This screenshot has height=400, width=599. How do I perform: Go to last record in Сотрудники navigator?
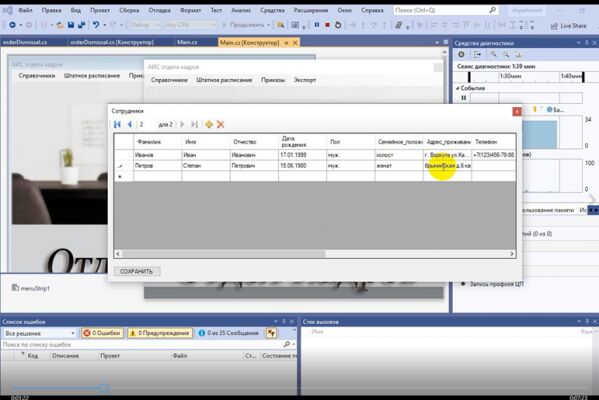(194, 124)
